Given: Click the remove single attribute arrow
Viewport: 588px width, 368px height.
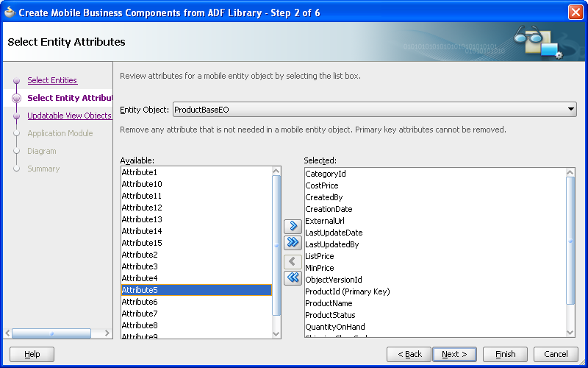Looking at the screenshot, I should pos(293,261).
